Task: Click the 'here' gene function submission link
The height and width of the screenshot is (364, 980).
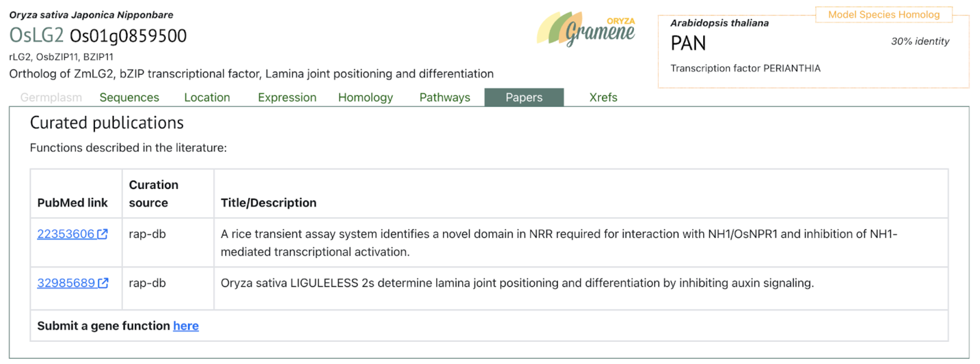Action: pyautogui.click(x=186, y=326)
